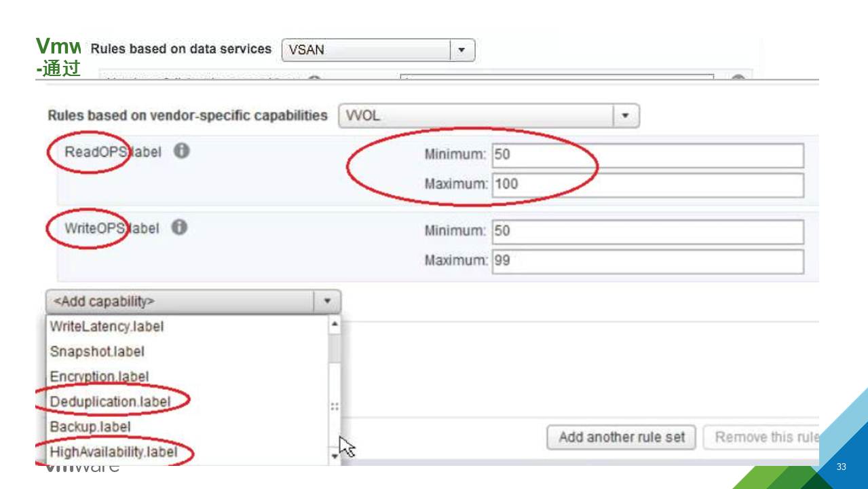The image size is (868, 489).
Task: Click the WriteOPS Minimum input field
Action: (x=647, y=232)
